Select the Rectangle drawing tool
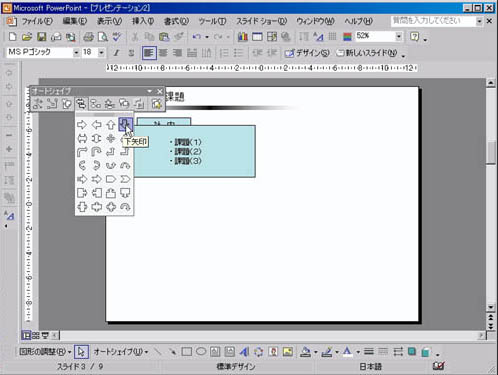498x375 pixels. click(187, 352)
